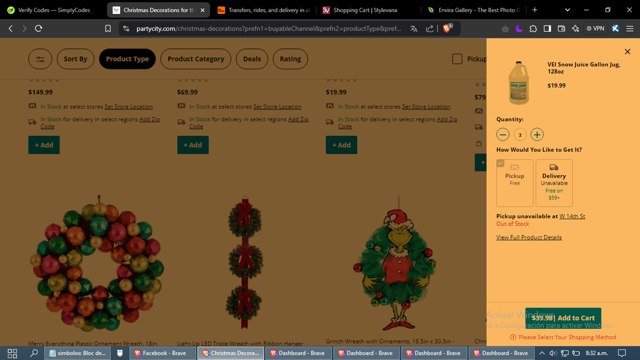
Task: Open the Sort By dropdown
Action: click(76, 59)
